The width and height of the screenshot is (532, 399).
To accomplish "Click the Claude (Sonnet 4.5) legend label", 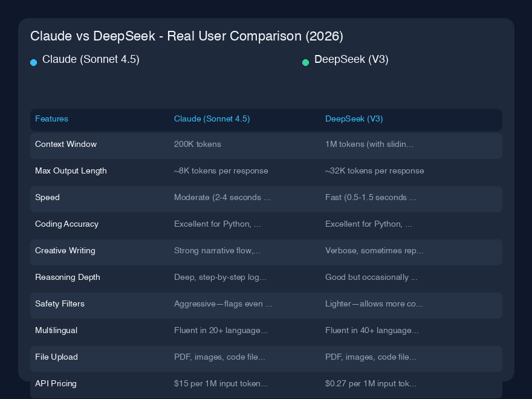I will click(x=91, y=59).
